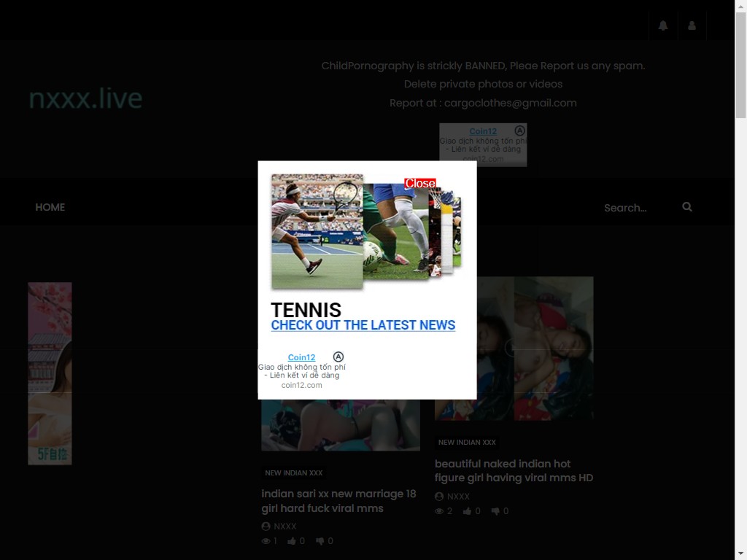Click the nxxx.live site logo
Image resolution: width=747 pixels, height=560 pixels.
85,98
